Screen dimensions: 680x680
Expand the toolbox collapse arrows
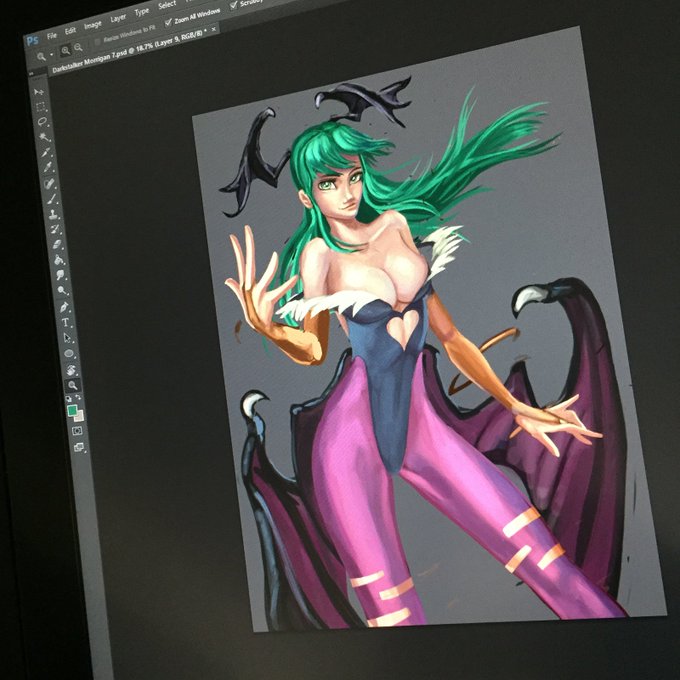tap(31, 75)
